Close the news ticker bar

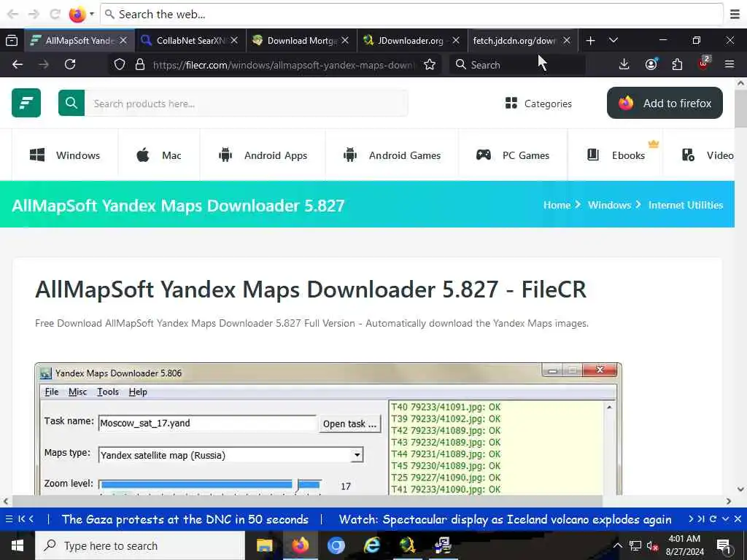(738, 518)
